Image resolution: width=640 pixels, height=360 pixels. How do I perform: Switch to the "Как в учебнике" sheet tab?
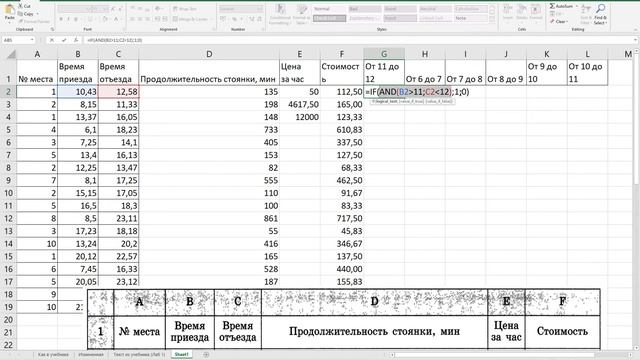(x=53, y=355)
